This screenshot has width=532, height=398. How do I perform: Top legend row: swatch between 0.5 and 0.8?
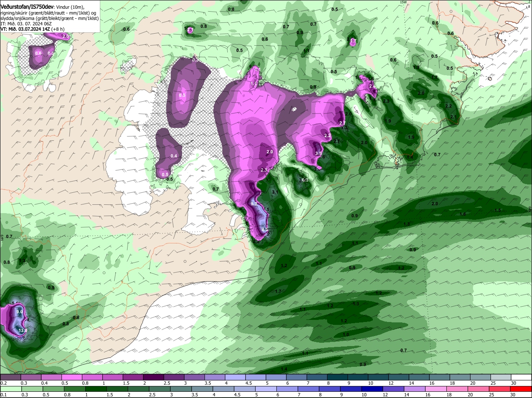point(72,377)
